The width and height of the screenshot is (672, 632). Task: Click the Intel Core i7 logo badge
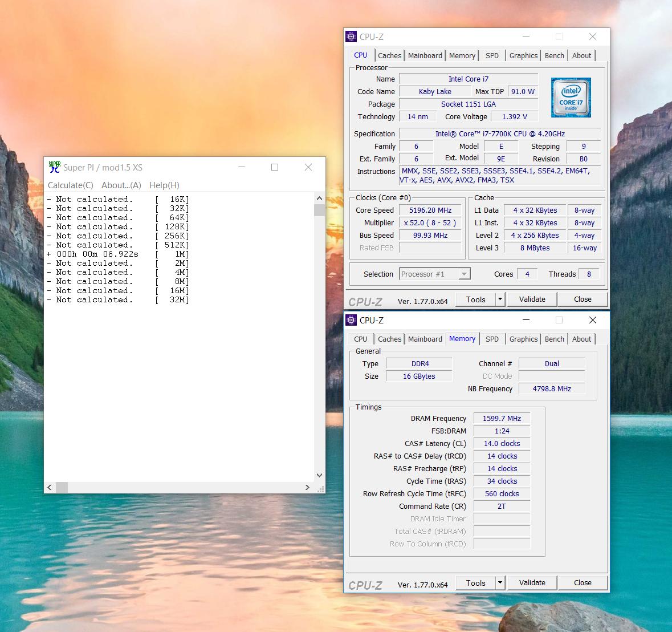click(x=571, y=98)
